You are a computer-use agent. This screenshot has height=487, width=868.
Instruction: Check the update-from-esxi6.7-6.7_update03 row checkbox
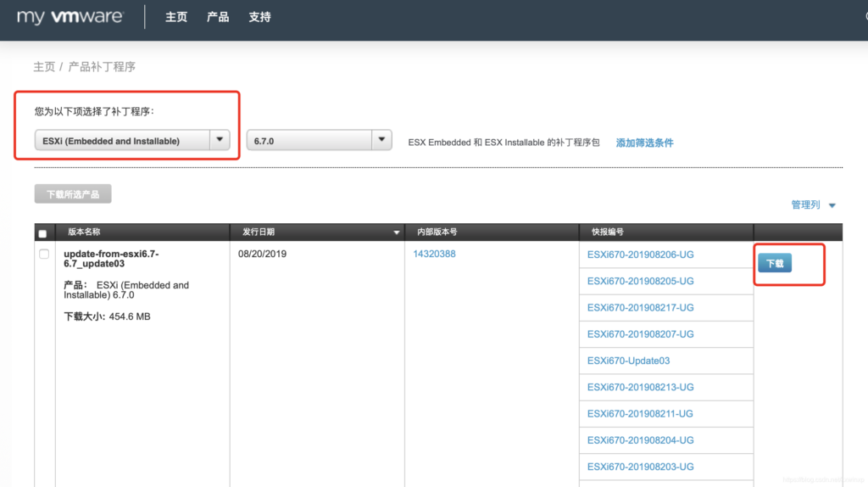click(x=44, y=255)
